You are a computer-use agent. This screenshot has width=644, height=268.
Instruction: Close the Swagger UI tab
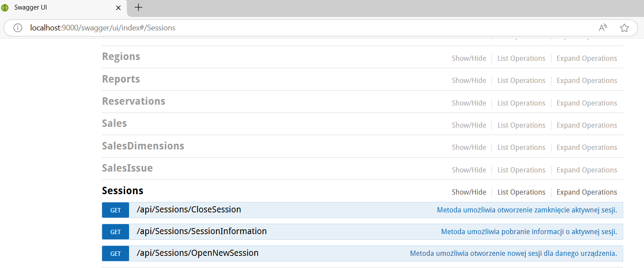click(118, 8)
